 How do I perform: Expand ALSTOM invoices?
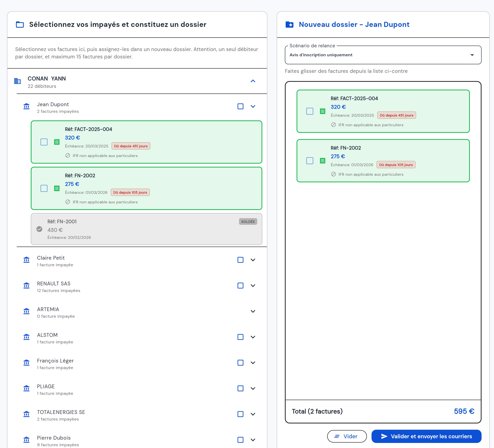[253, 337]
